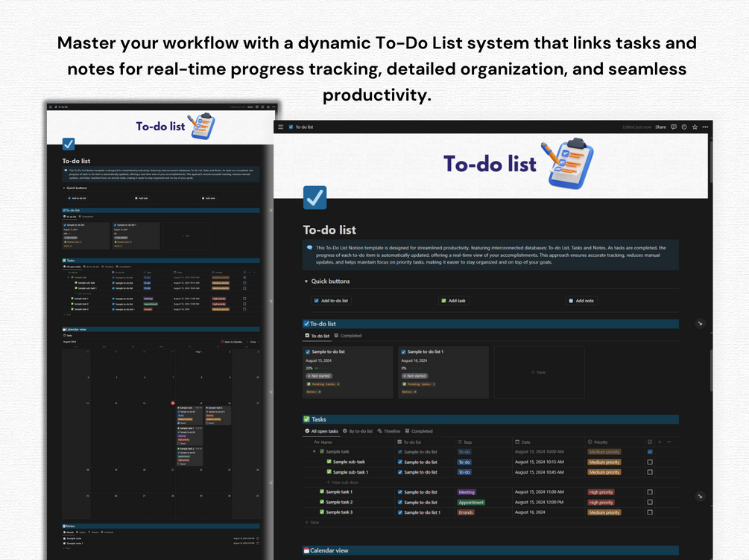
Task: Click Add note quick button, large window
Action: pyautogui.click(x=581, y=301)
